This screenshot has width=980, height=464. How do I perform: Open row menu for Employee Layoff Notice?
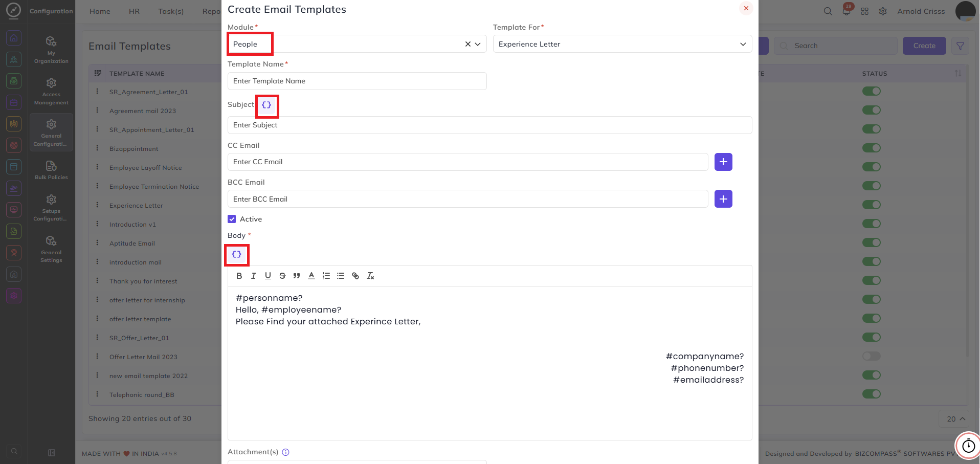[x=97, y=167]
